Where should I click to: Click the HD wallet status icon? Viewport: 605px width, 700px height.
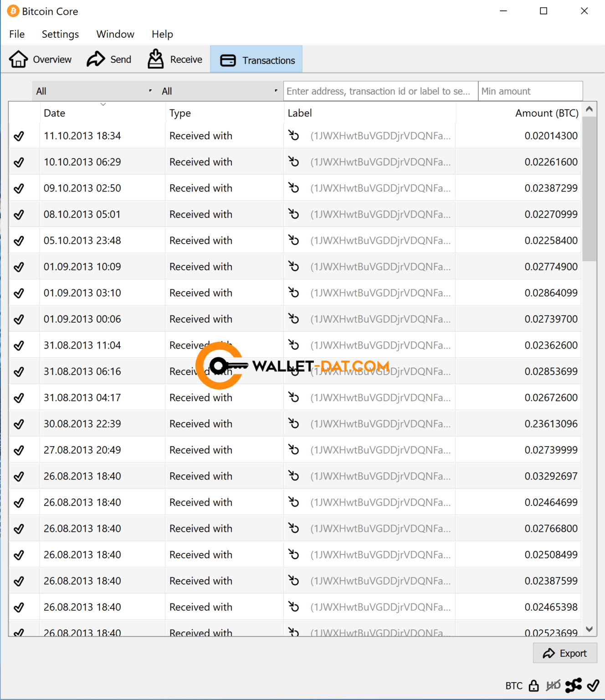[x=553, y=685]
